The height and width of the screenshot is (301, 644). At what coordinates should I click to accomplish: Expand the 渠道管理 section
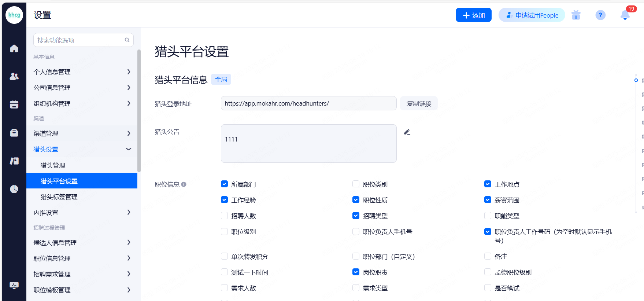(82, 133)
